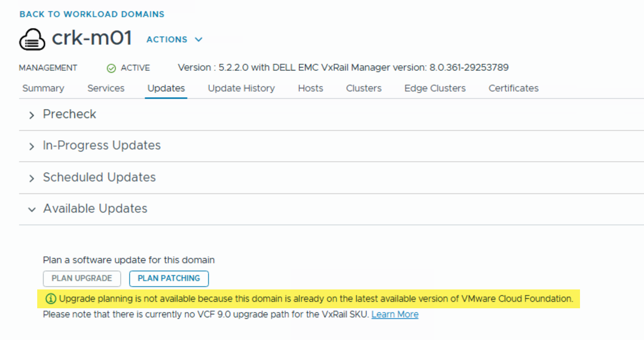The image size is (644, 340).
Task: Open the Services tab
Action: (x=106, y=88)
